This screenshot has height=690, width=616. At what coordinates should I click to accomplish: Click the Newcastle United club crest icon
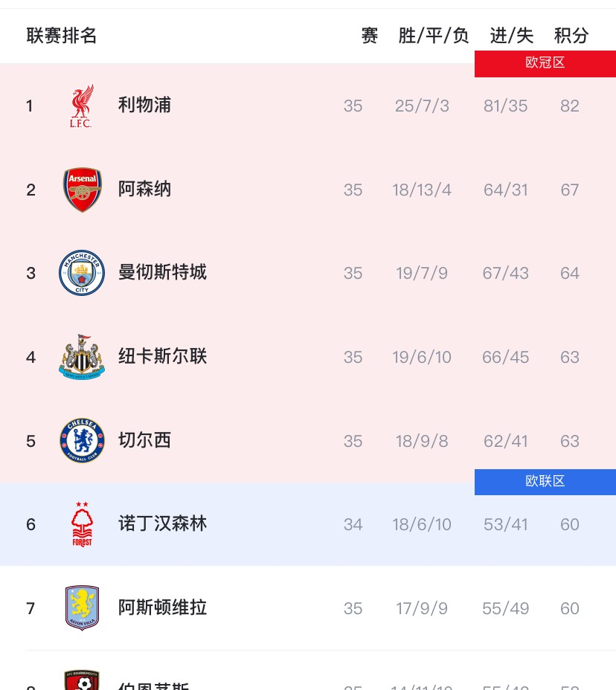pos(82,357)
